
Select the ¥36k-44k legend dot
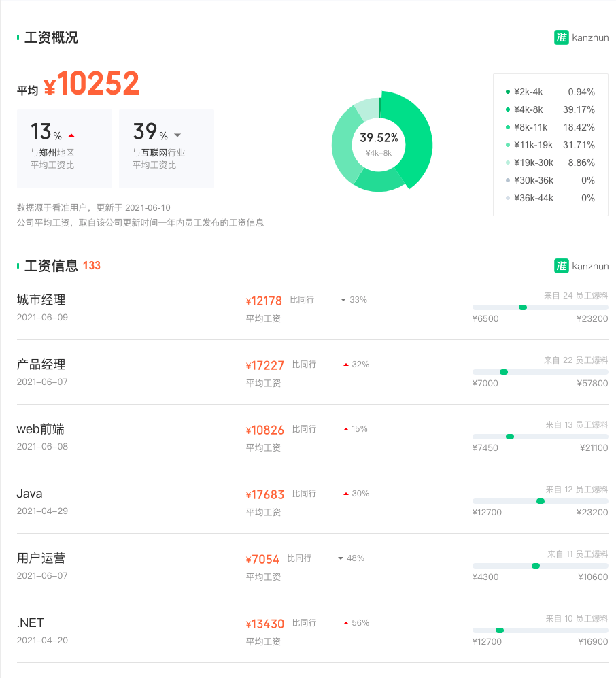click(508, 198)
